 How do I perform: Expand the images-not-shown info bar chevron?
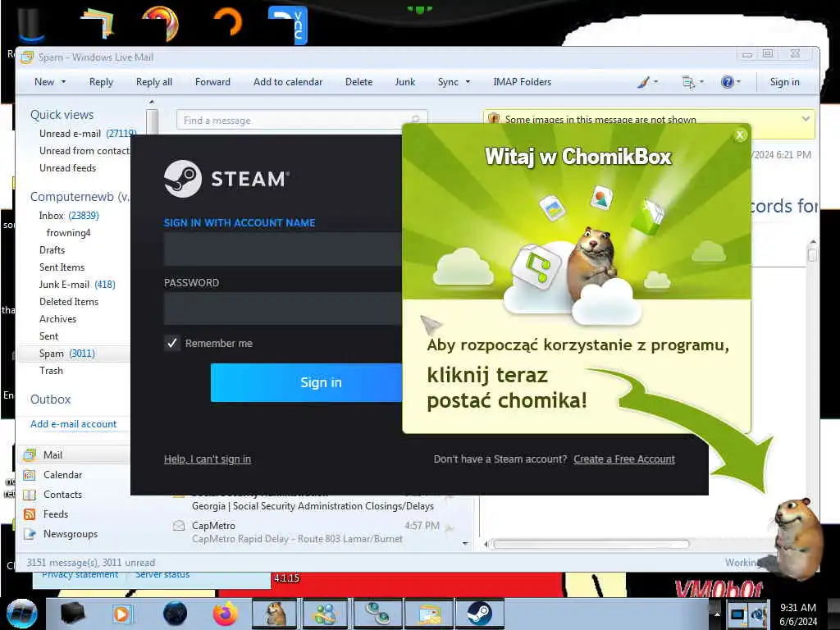pos(806,119)
